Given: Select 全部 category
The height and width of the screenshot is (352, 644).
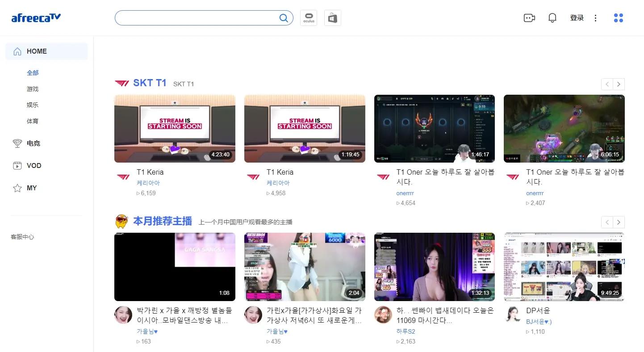Looking at the screenshot, I should (33, 73).
